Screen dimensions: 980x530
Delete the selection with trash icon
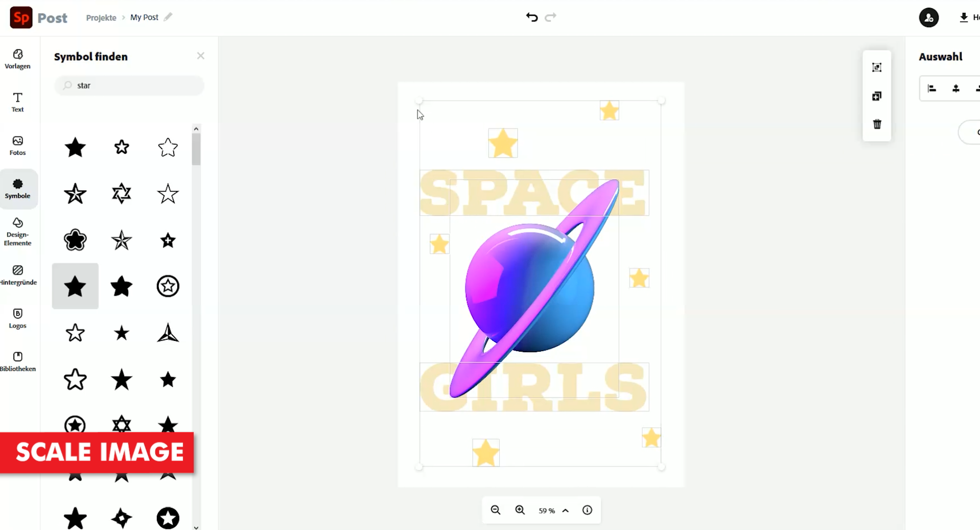(877, 124)
